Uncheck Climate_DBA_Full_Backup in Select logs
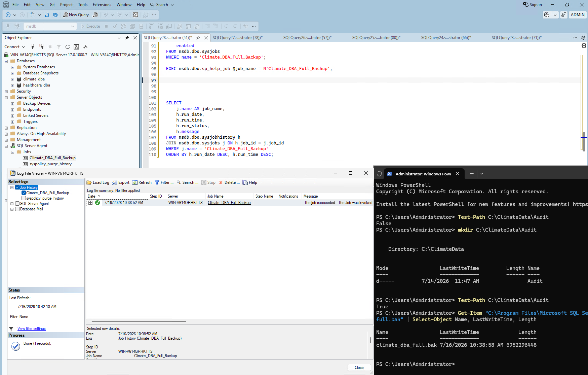Screen dimensions: 588x375 [24, 193]
